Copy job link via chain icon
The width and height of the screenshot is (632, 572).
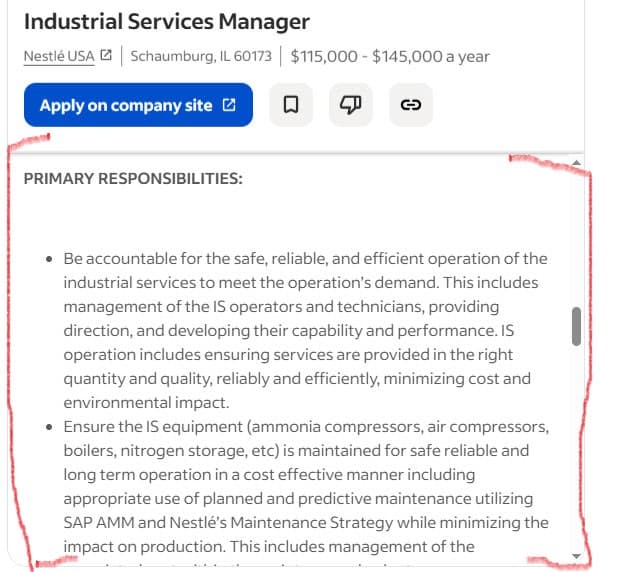point(410,105)
